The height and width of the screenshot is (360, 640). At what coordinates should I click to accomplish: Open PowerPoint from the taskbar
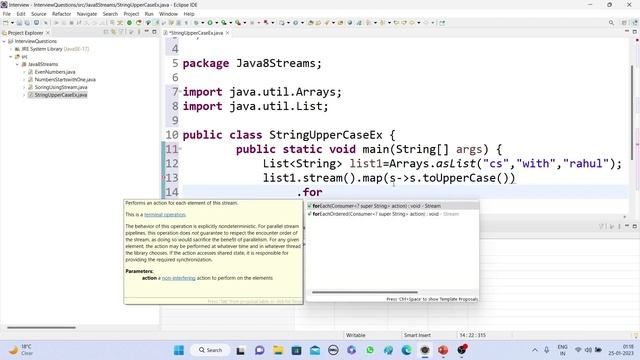pos(443,350)
